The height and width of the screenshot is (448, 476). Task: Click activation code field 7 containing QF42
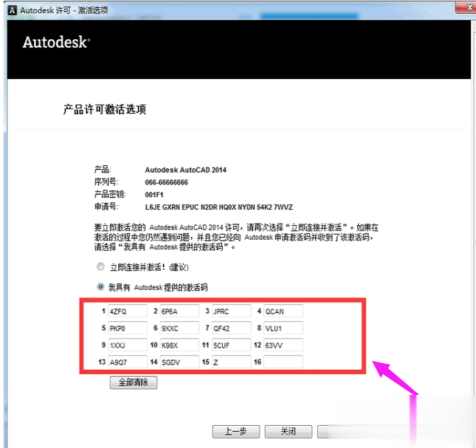click(x=232, y=328)
